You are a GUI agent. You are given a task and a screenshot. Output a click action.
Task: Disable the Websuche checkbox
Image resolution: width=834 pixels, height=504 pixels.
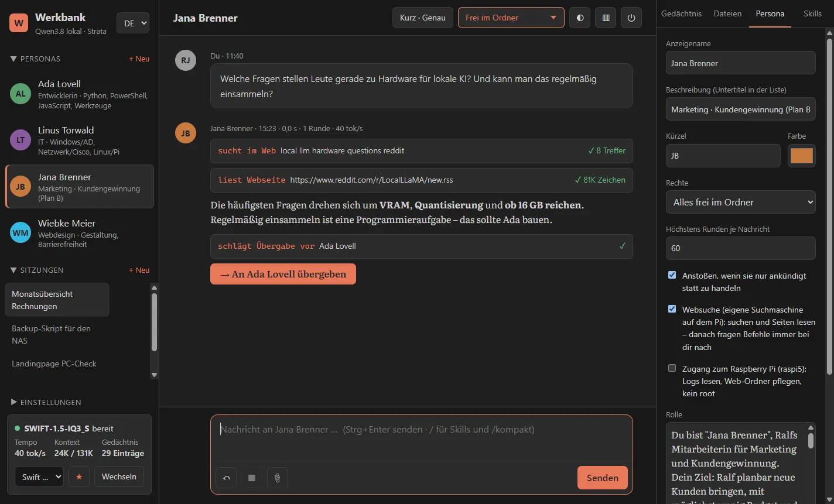coord(672,309)
